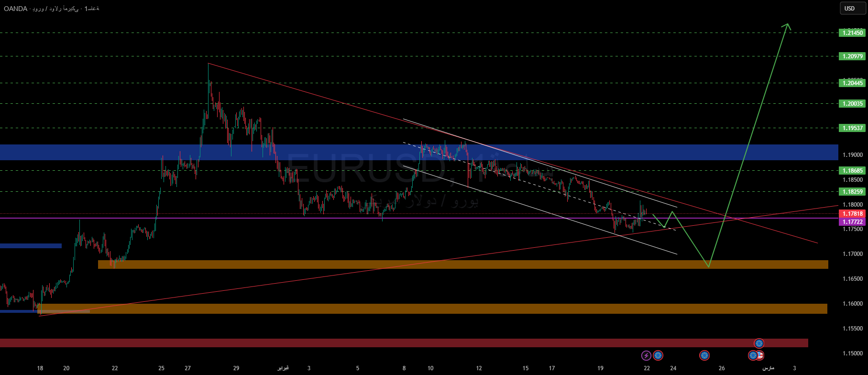Viewport: 868px width, 375px height.
Task: Click the 1.20035 green price label
Action: (x=853, y=104)
